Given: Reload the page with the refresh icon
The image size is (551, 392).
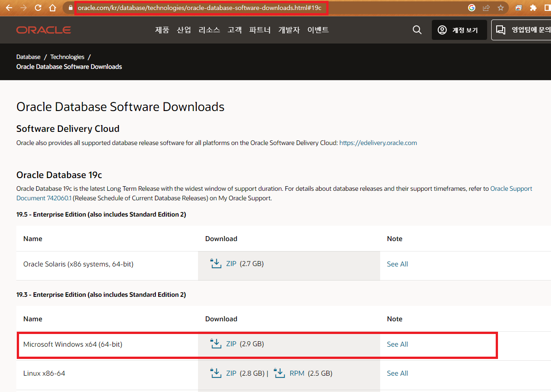Looking at the screenshot, I should [38, 8].
